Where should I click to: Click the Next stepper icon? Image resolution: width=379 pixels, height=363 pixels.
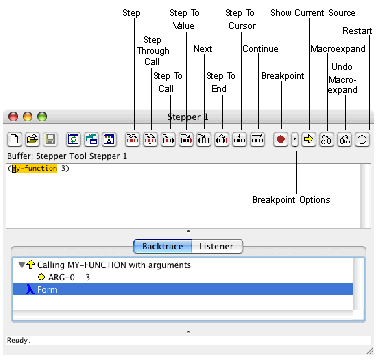[x=204, y=139]
